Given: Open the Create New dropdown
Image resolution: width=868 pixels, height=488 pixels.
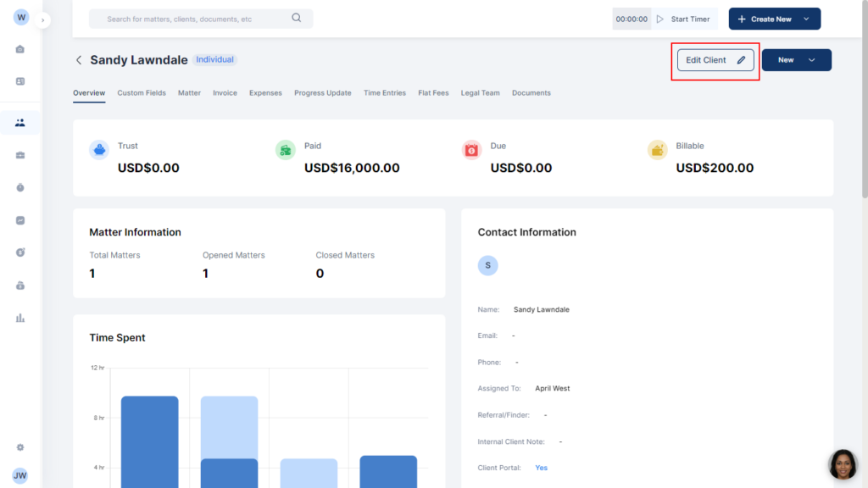Looking at the screenshot, I should pyautogui.click(x=774, y=19).
